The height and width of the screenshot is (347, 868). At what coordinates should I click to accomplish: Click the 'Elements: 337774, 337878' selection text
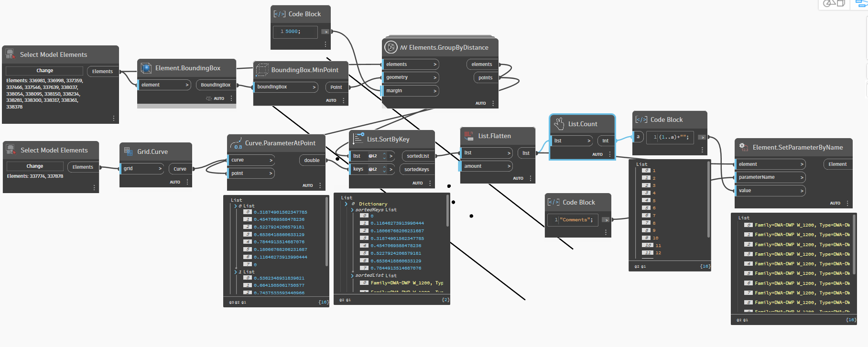(x=35, y=176)
